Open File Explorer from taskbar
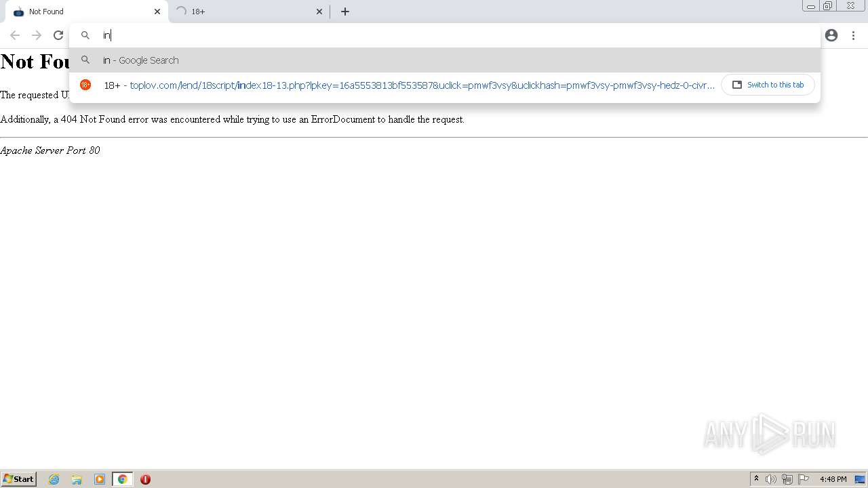The height and width of the screenshot is (488, 868). [77, 479]
